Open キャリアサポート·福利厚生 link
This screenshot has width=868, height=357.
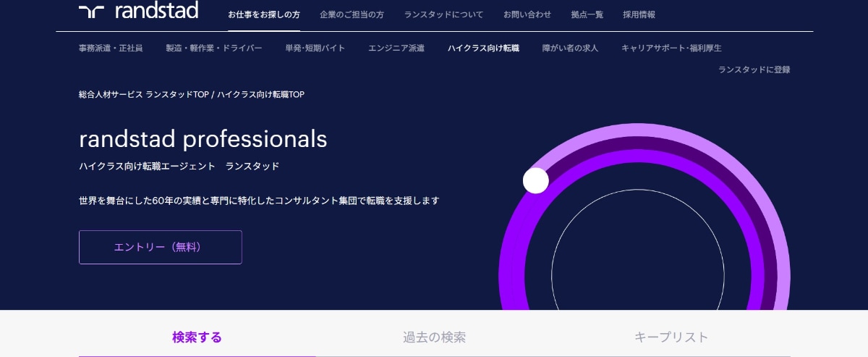click(x=671, y=49)
